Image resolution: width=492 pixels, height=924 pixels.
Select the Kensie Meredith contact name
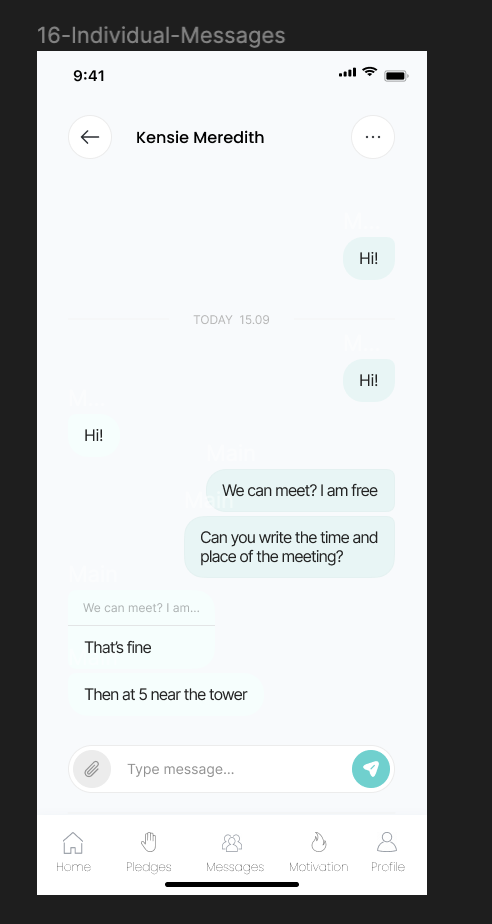[x=200, y=137]
